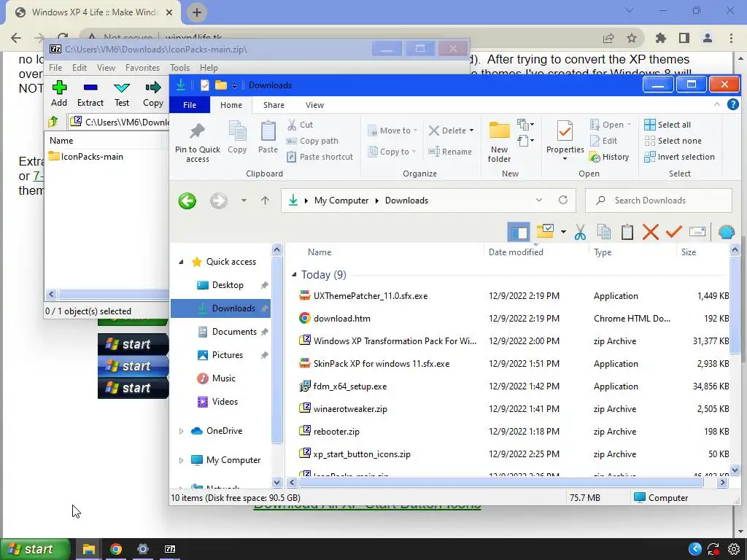Click Invert selection in the ribbon
747x560 pixels.
679,157
